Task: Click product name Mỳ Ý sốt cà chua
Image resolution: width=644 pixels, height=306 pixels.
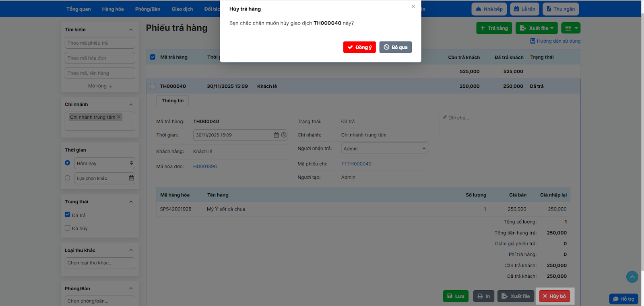Action: tap(226, 209)
